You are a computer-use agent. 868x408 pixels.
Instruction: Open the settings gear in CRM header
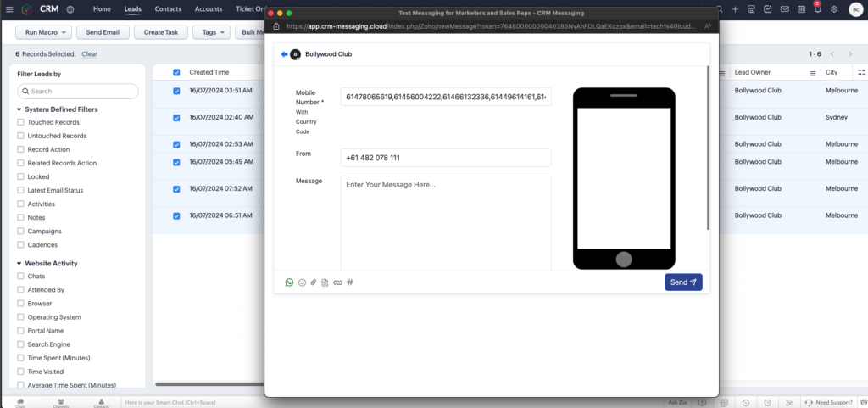coord(834,9)
